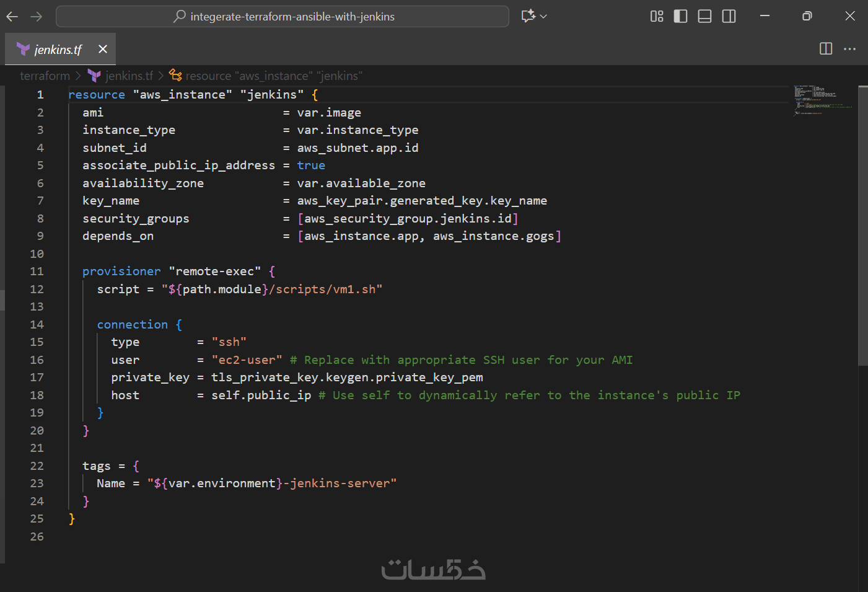Click the 'true' boolean value
This screenshot has height=592, width=868.
point(311,166)
